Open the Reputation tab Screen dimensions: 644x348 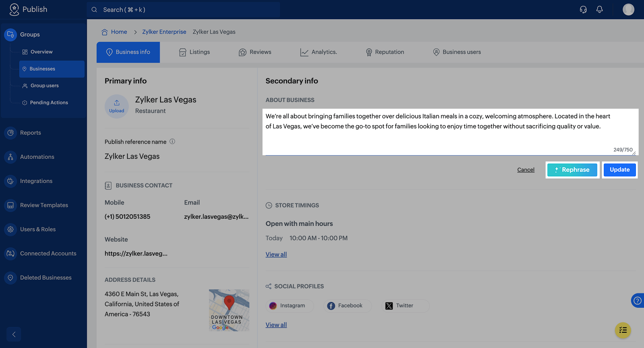pos(385,52)
